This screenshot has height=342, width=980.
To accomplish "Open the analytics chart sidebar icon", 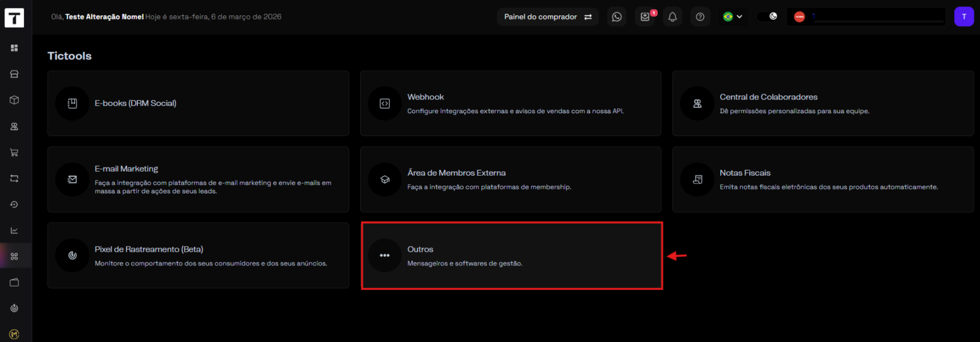I will [14, 230].
